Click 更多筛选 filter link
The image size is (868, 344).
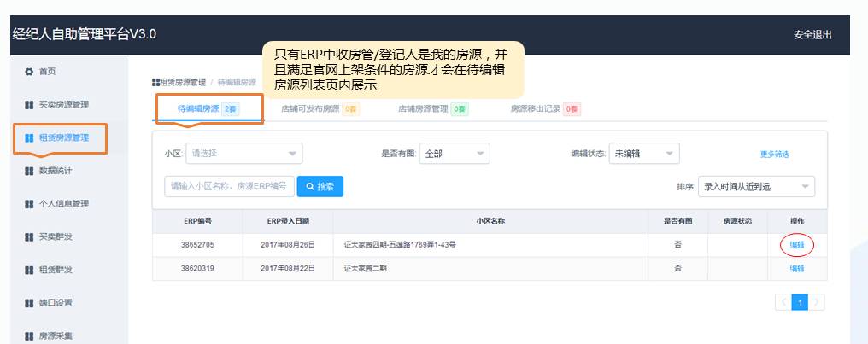pyautogui.click(x=774, y=155)
